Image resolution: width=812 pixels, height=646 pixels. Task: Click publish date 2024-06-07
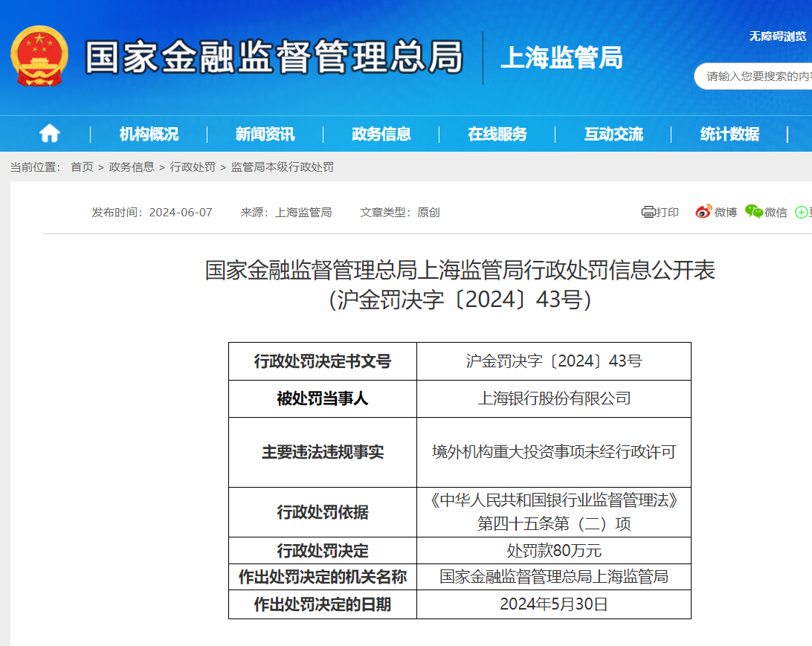coord(181,212)
